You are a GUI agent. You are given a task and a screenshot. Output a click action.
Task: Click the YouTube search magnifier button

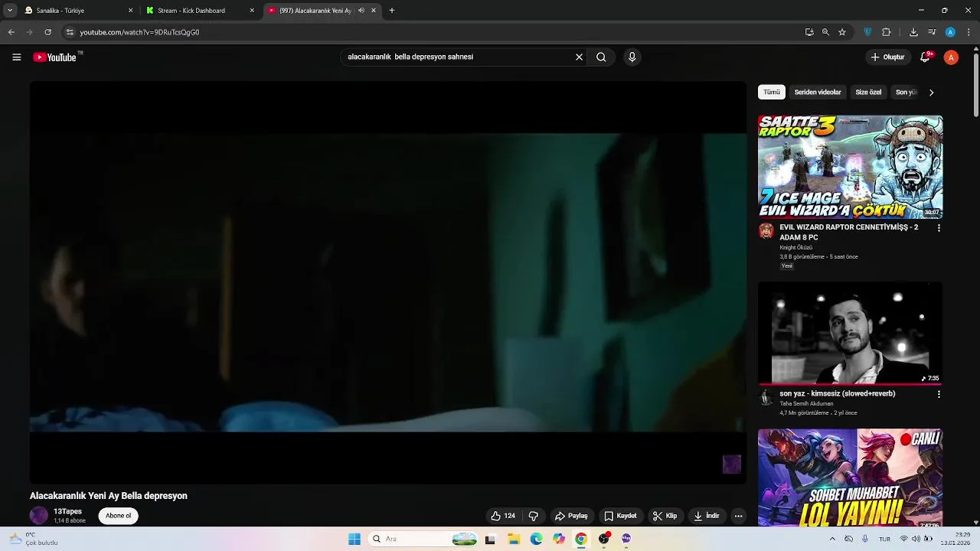(x=601, y=57)
